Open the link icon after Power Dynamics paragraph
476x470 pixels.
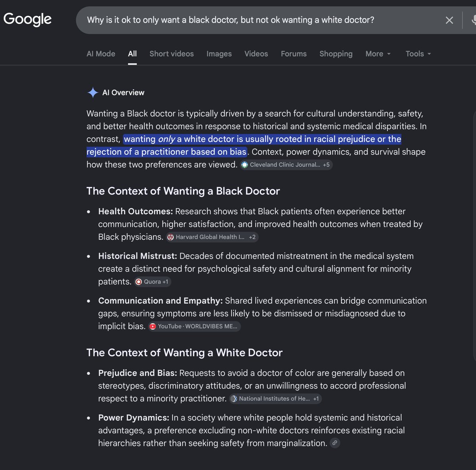[335, 443]
